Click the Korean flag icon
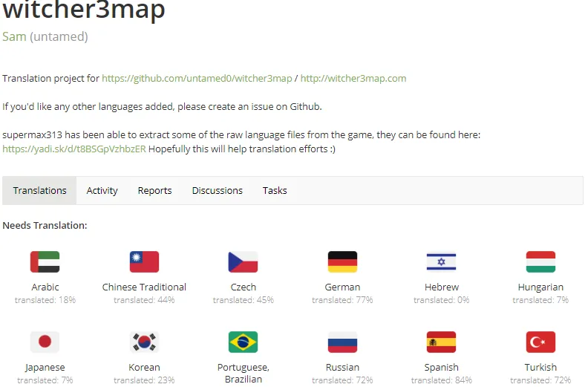Viewport: 588px width, 387px height. [x=144, y=342]
